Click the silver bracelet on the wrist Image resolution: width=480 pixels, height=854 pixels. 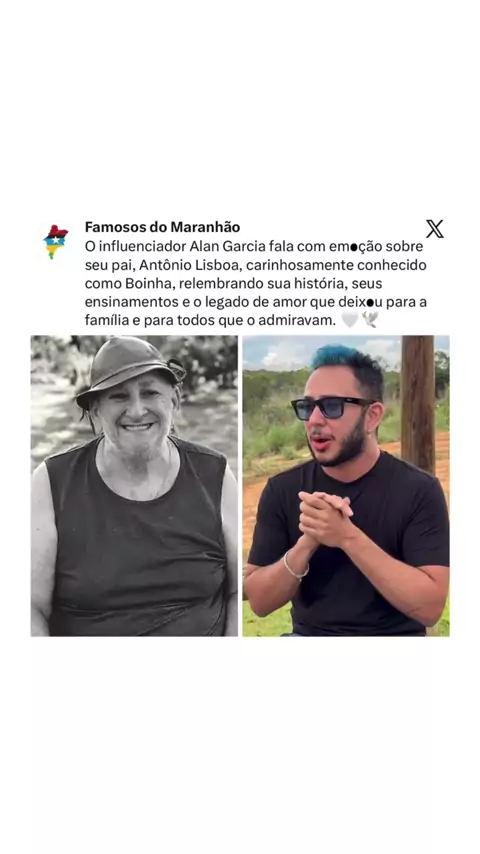(295, 568)
